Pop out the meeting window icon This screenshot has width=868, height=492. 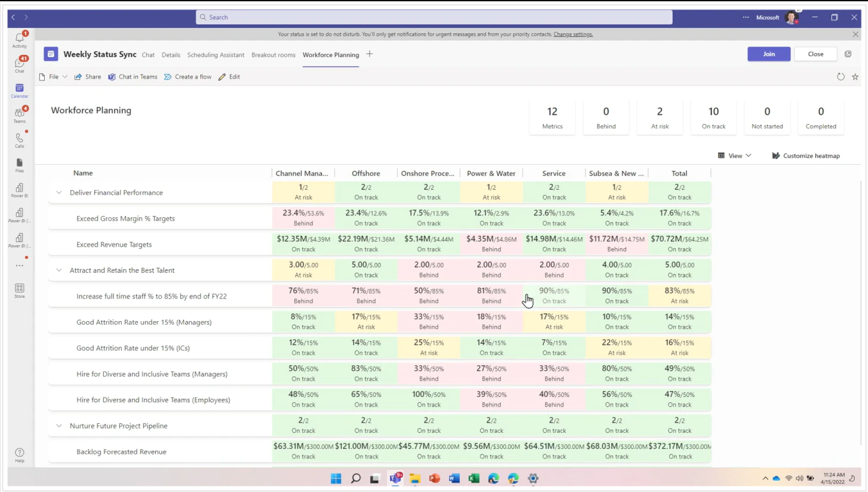pyautogui.click(x=848, y=54)
